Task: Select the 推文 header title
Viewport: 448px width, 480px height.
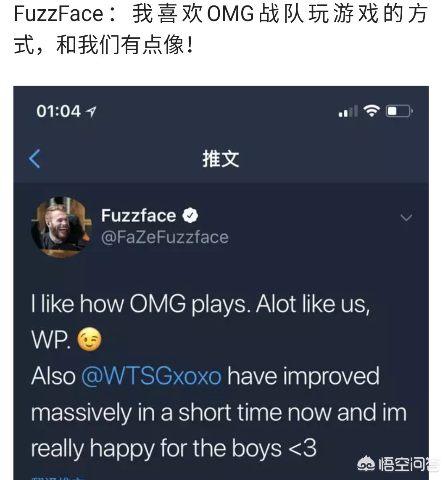Action: click(x=221, y=159)
